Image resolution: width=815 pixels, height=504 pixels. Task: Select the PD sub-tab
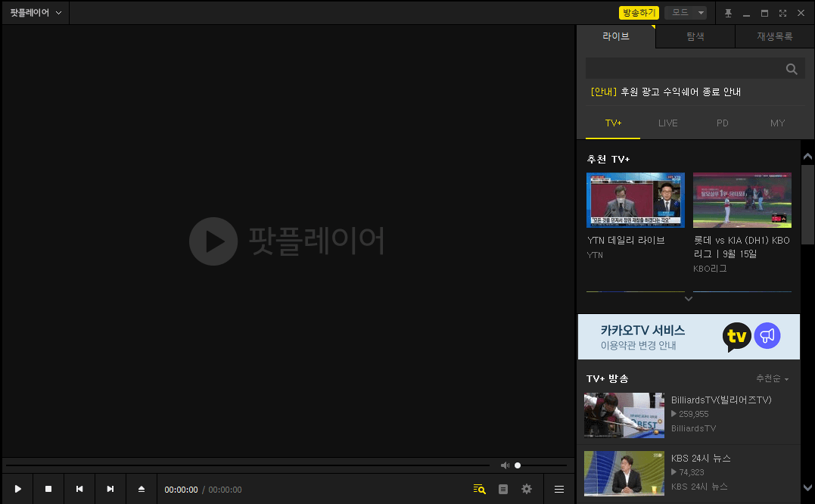[x=723, y=123]
